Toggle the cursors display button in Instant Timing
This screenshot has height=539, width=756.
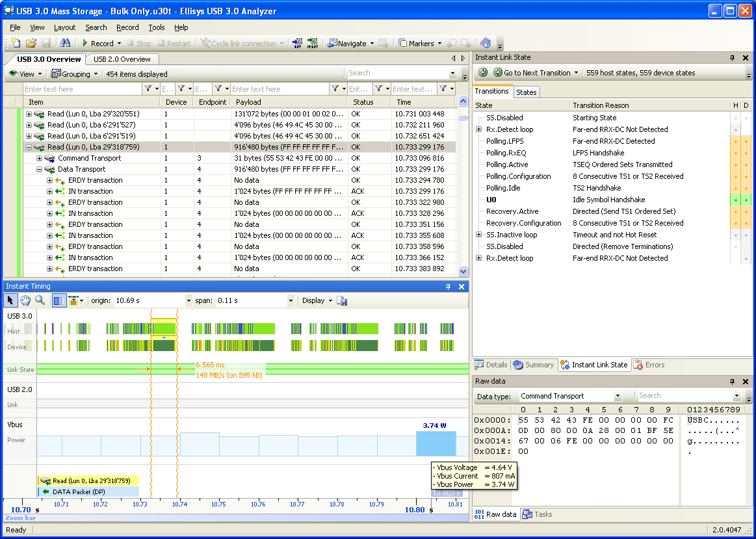point(59,300)
